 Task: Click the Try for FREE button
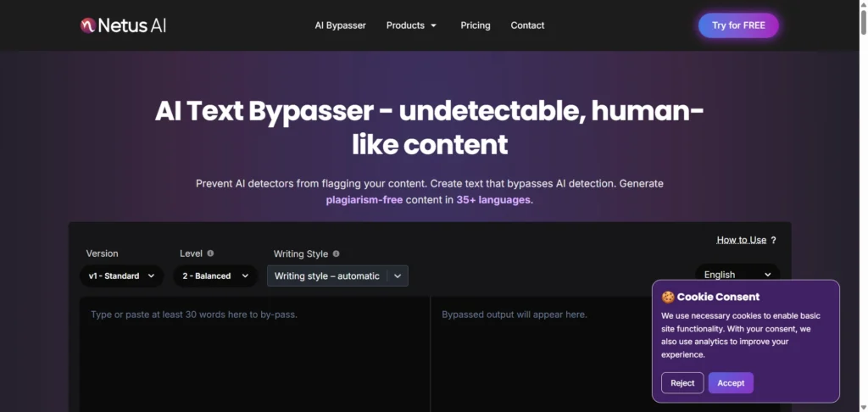coord(738,25)
